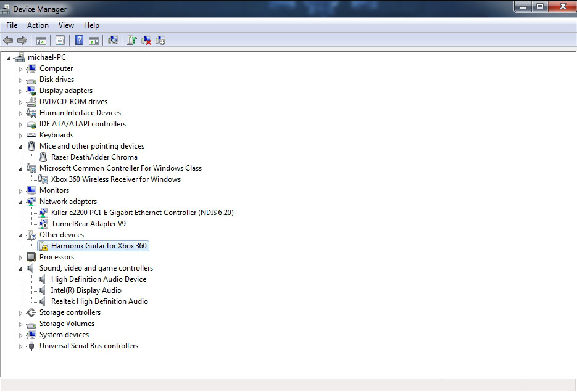Screen dimensions: 577x392
Task: Click the Properties toolbar icon
Action: click(60, 41)
